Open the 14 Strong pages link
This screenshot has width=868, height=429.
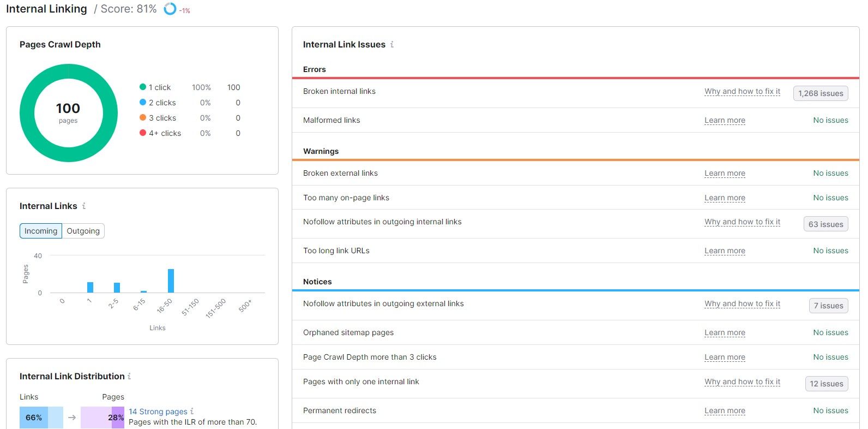pos(158,412)
